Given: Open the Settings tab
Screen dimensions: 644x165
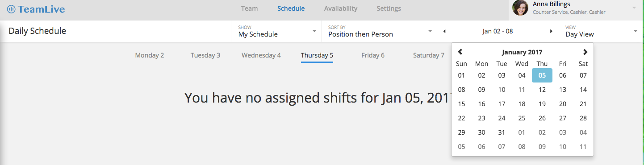Looking at the screenshot, I should [x=389, y=8].
